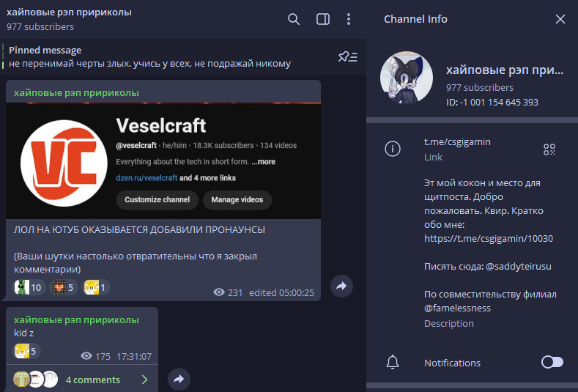Click the 977 subscribers text in Channel Info
The image size is (578, 392).
[480, 87]
